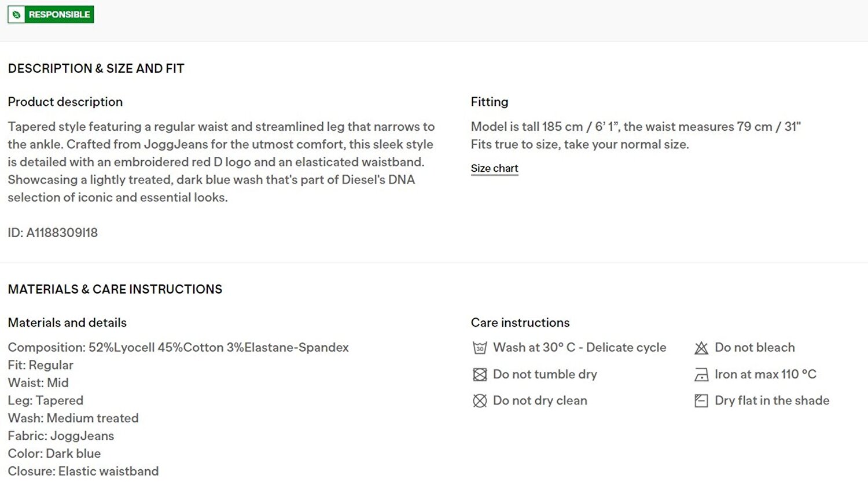Click the iron at max 110 °C icon
Screen dimensions: 868x486
click(x=701, y=374)
